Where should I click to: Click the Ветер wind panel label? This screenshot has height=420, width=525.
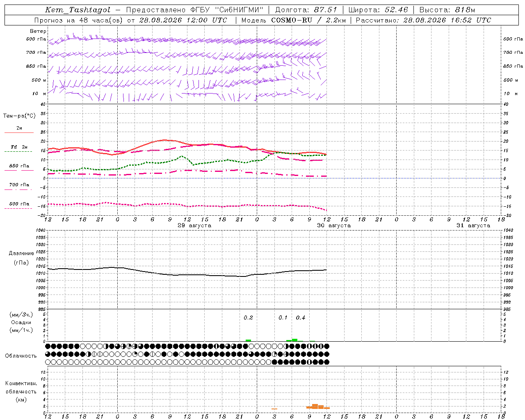[38, 31]
